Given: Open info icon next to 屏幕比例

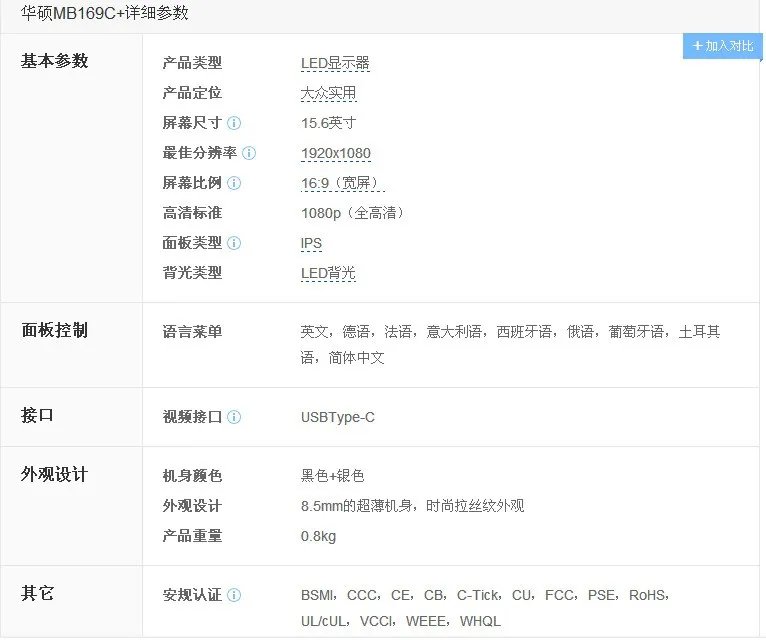Looking at the screenshot, I should [234, 183].
